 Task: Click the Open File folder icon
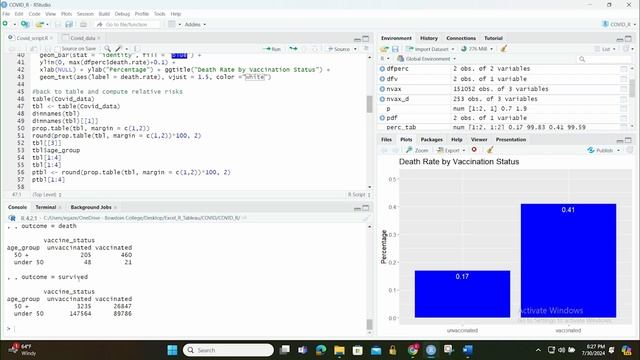point(39,24)
